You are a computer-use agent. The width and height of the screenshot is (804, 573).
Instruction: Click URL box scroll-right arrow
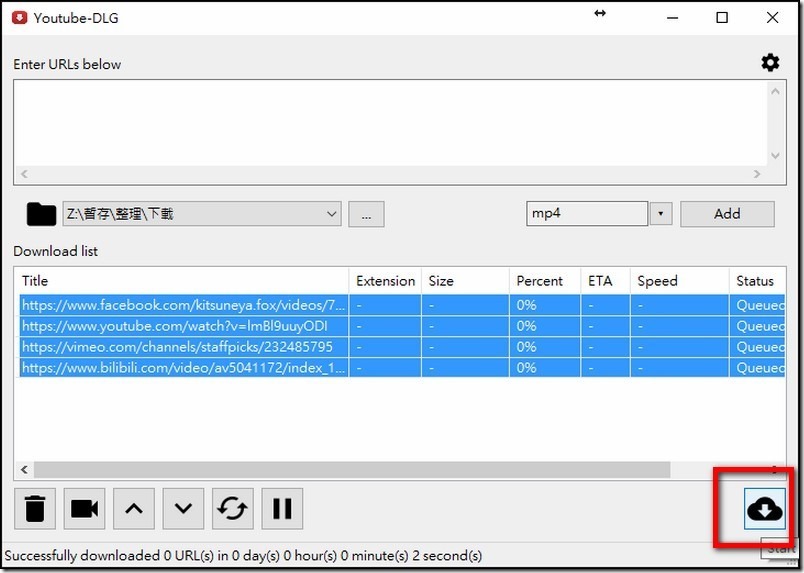coord(757,174)
